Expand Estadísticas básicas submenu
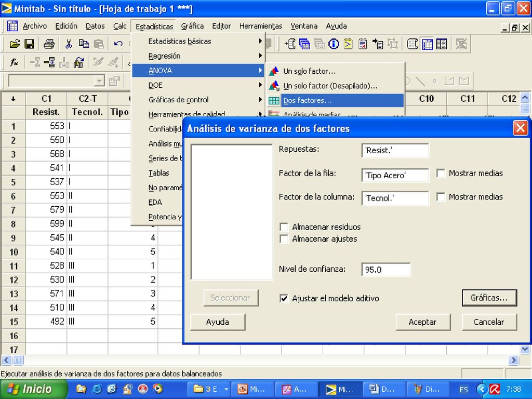This screenshot has height=399, width=532. pos(198,41)
